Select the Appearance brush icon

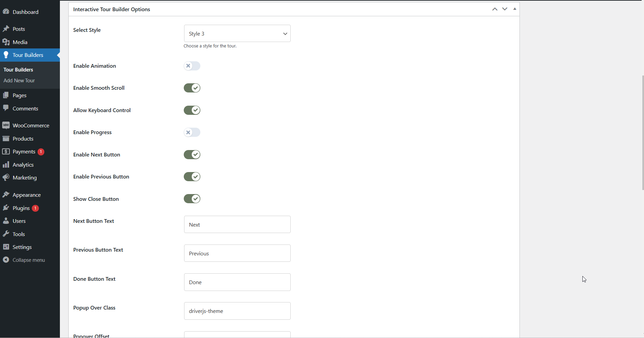[6, 195]
